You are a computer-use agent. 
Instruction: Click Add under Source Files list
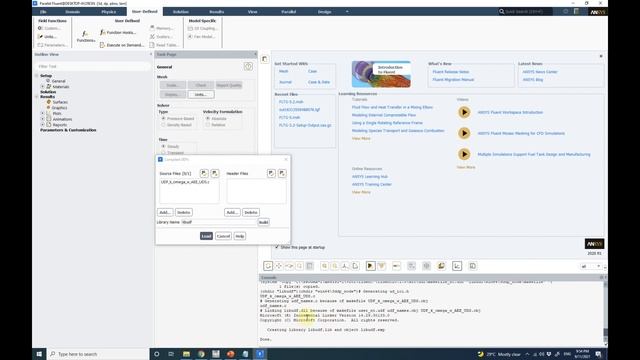pyautogui.click(x=165, y=212)
